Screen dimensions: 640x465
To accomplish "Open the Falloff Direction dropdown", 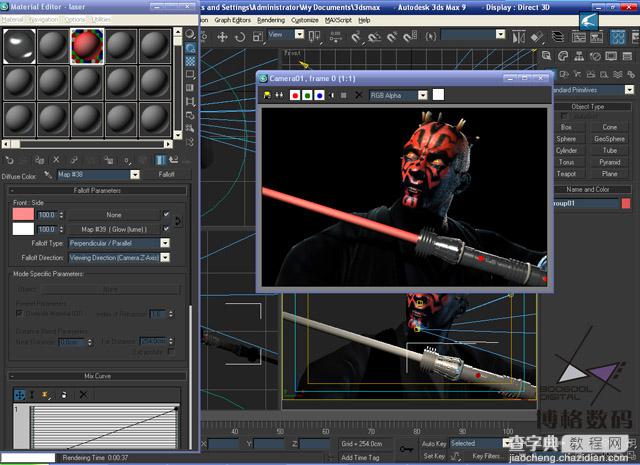I will click(x=165, y=258).
